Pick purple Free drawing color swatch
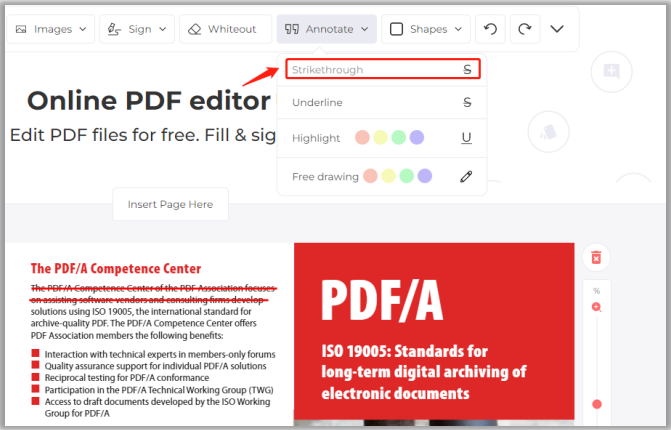Viewport: 671px width, 430px height. tap(425, 176)
